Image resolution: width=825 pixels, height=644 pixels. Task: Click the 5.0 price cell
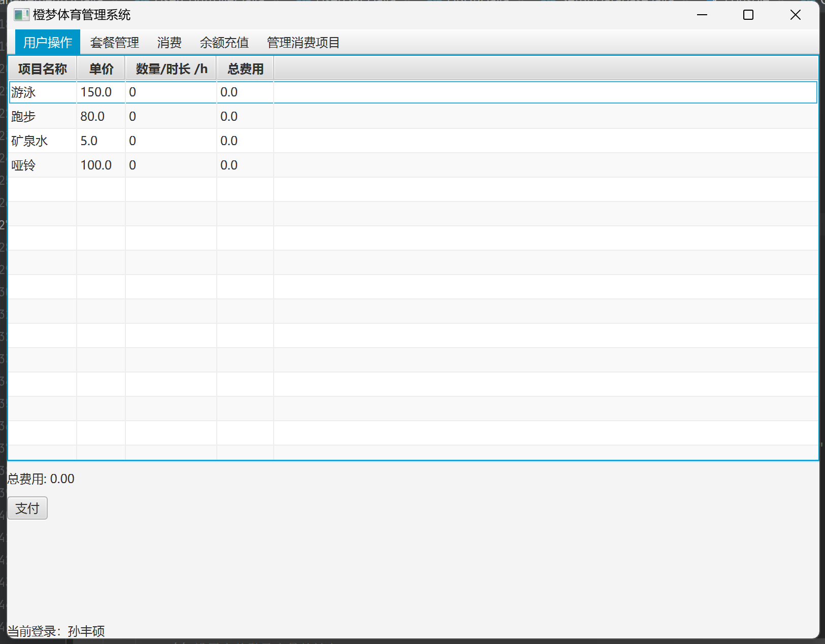101,141
